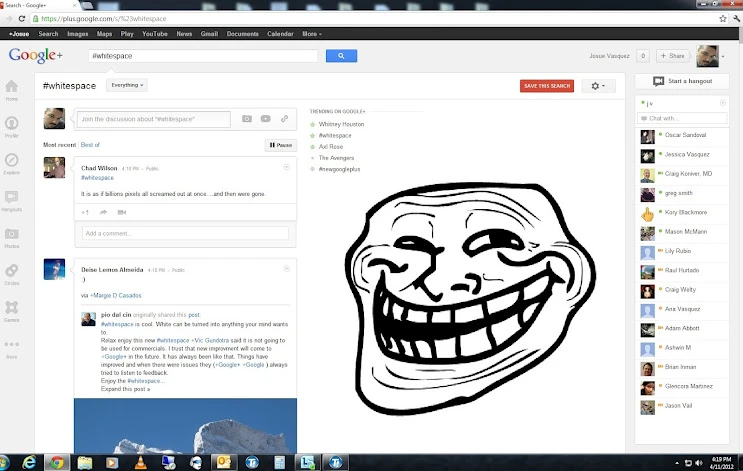Open chat with Kory Blackmore
This screenshot has height=471, width=743.
point(682,212)
